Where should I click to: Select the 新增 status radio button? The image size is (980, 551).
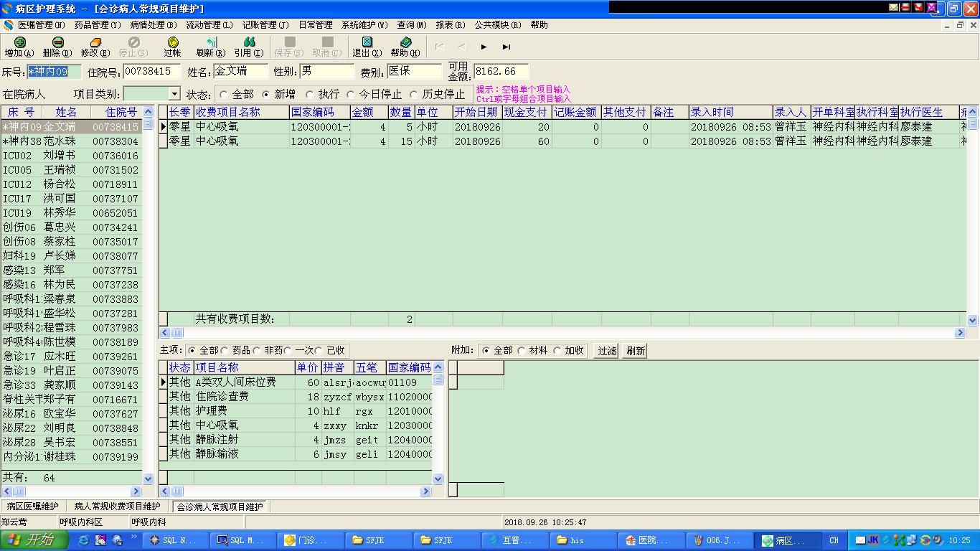pyautogui.click(x=266, y=94)
